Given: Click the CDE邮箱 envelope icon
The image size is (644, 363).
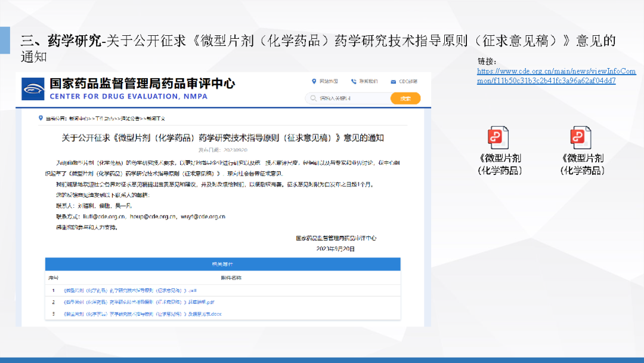Looking at the screenshot, I should point(394,82).
